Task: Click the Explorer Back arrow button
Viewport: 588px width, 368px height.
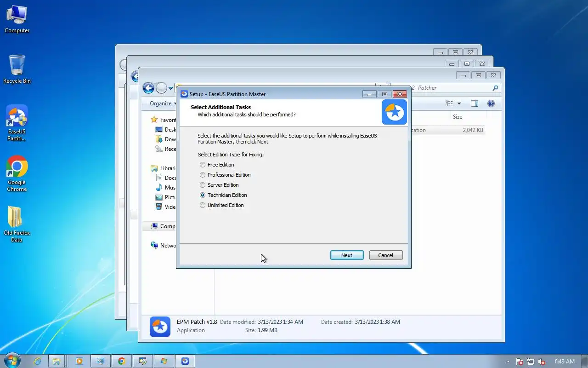Action: pos(148,88)
